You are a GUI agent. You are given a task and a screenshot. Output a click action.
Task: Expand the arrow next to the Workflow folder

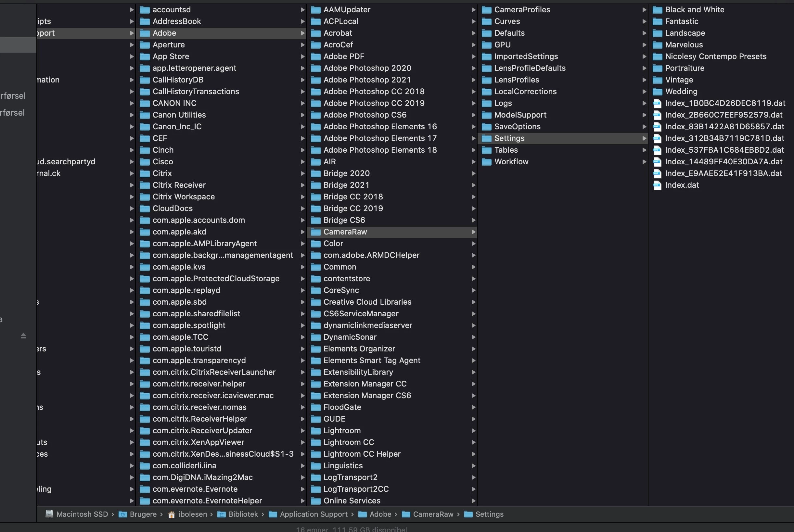tap(644, 162)
